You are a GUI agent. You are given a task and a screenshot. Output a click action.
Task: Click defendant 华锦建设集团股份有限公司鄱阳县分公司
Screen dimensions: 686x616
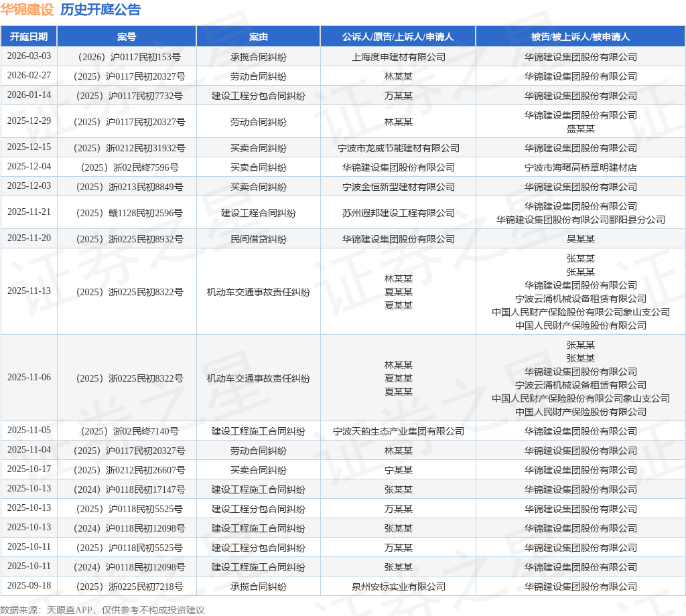pyautogui.click(x=581, y=220)
